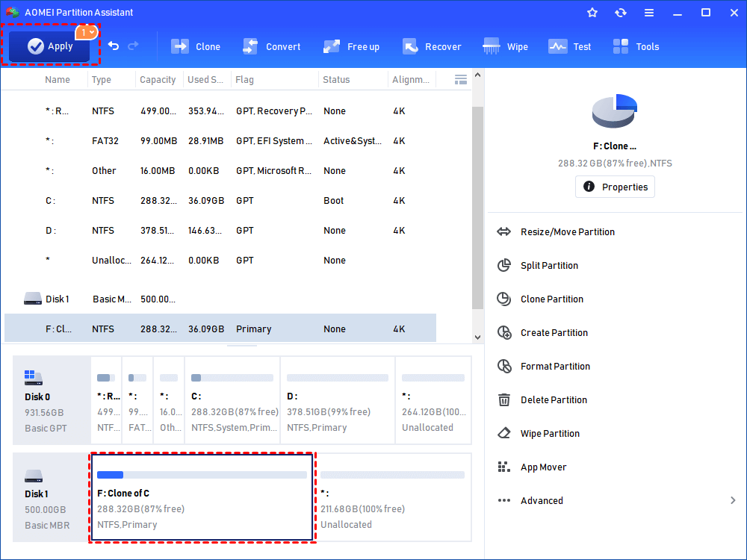Select the D: partition row
Viewport: 747px width, 560px height.
(220, 231)
